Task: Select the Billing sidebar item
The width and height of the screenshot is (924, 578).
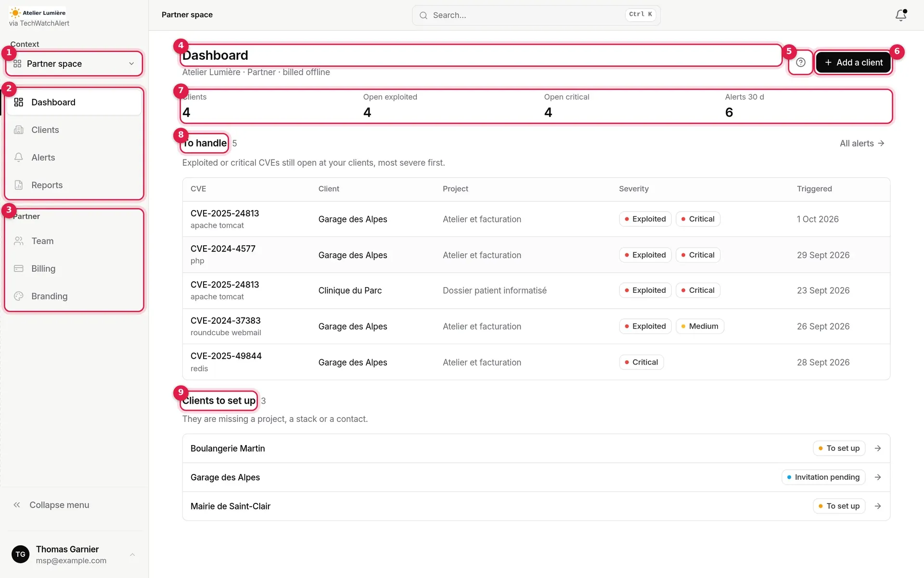Action: point(74,268)
